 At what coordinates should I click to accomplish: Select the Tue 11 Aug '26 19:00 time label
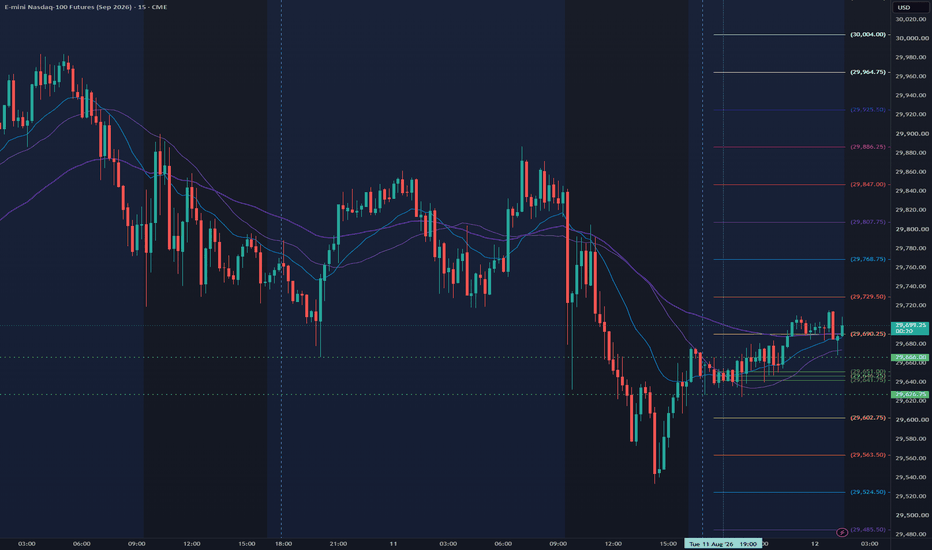723,543
